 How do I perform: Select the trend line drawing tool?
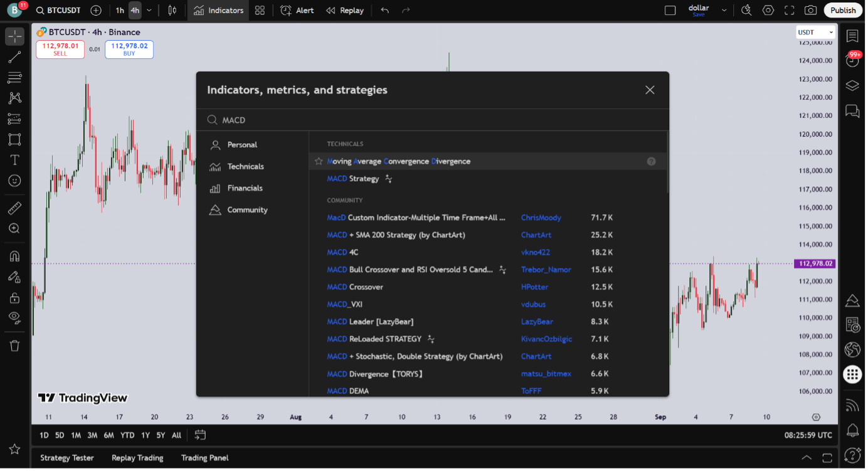coord(14,58)
